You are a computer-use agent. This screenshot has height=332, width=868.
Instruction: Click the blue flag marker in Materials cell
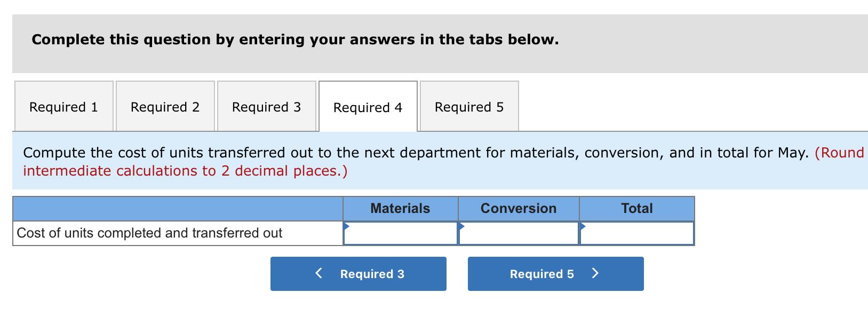click(x=347, y=226)
